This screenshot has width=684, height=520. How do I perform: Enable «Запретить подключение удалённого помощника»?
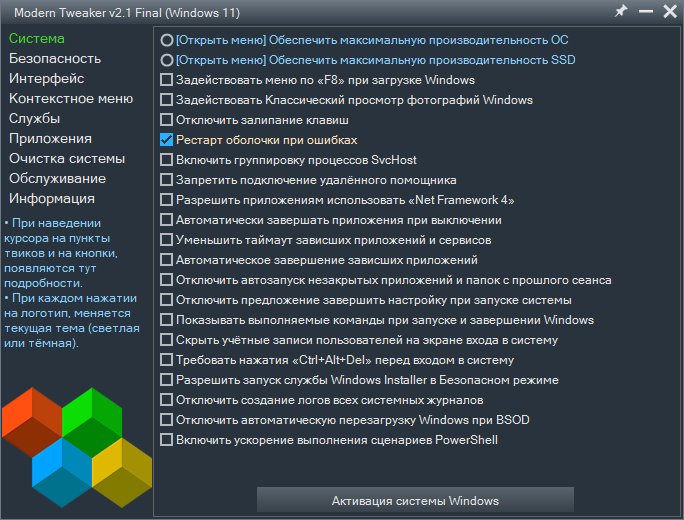(x=167, y=180)
